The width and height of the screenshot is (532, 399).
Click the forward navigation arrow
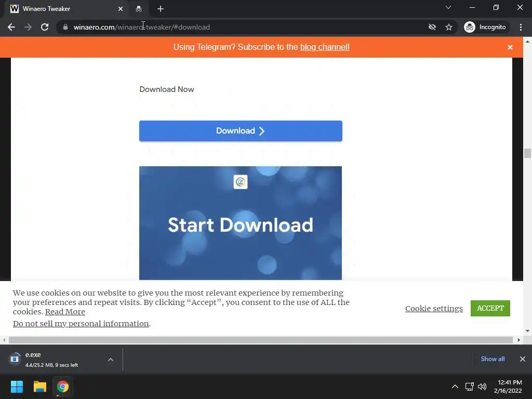(x=28, y=27)
